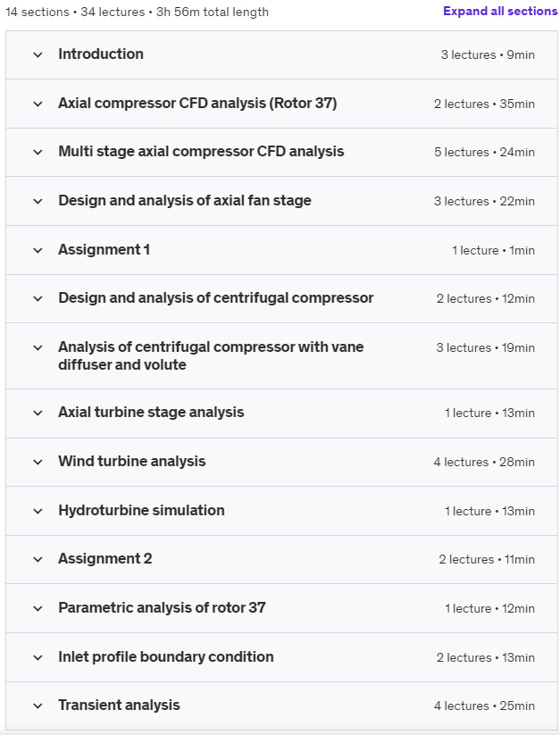Expand chevron for Transient analysis section
The width and height of the screenshot is (560, 735).
pyautogui.click(x=38, y=706)
